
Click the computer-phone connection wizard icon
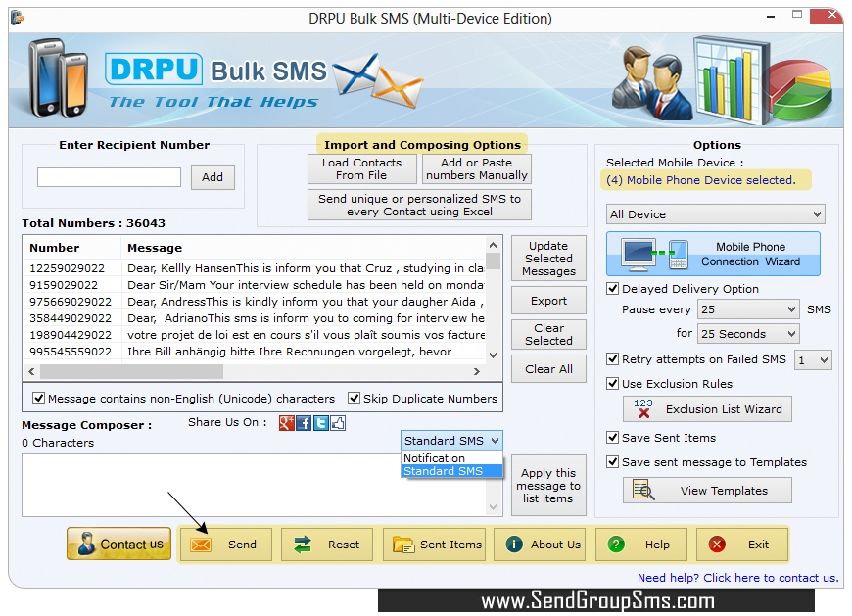click(655, 255)
